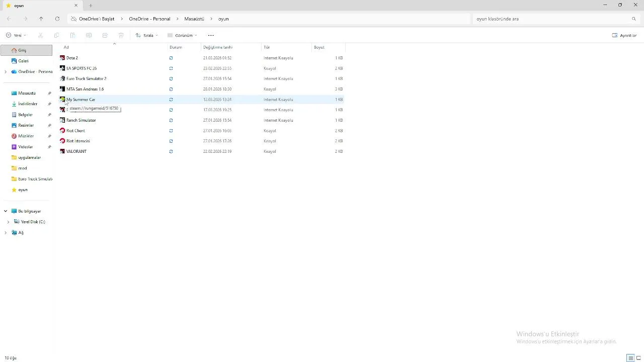Click the Ranch Simulator shortcut icon
This screenshot has width=644, height=362.
pyautogui.click(x=62, y=120)
